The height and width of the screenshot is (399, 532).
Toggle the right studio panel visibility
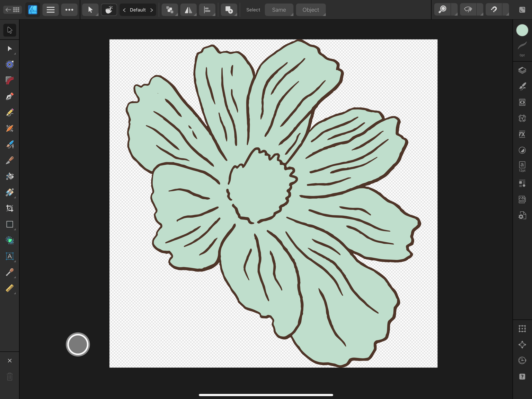522,10
